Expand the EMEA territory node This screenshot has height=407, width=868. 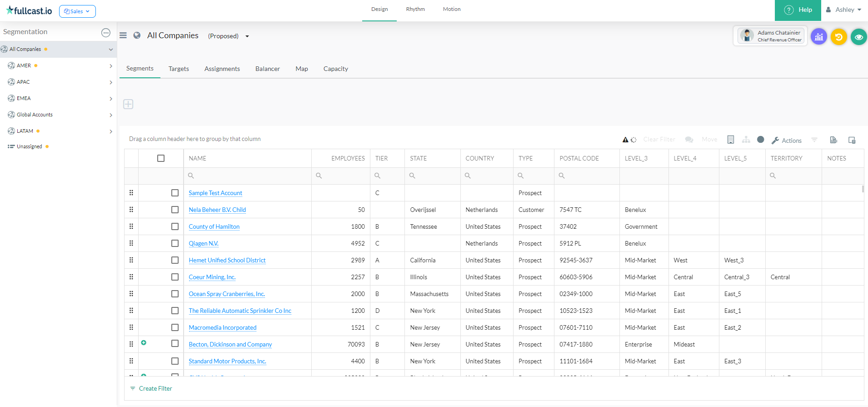click(x=111, y=99)
